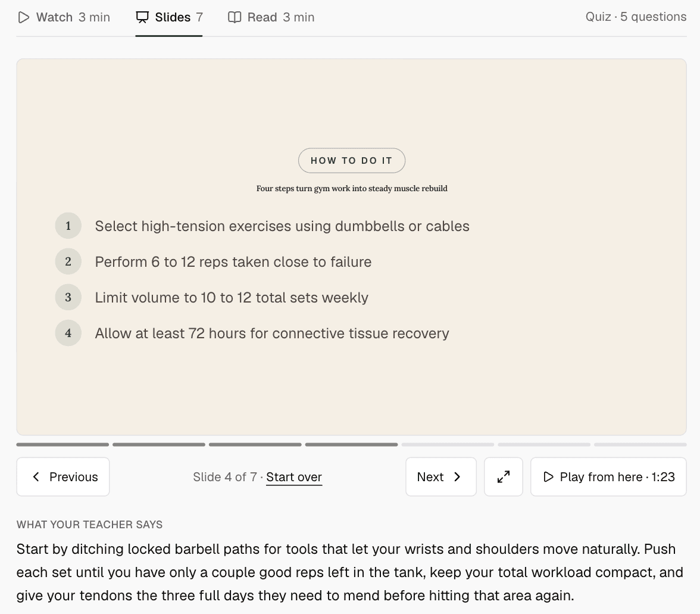This screenshot has height=614, width=700.
Task: Go to the Previous slide
Action: pos(63,477)
